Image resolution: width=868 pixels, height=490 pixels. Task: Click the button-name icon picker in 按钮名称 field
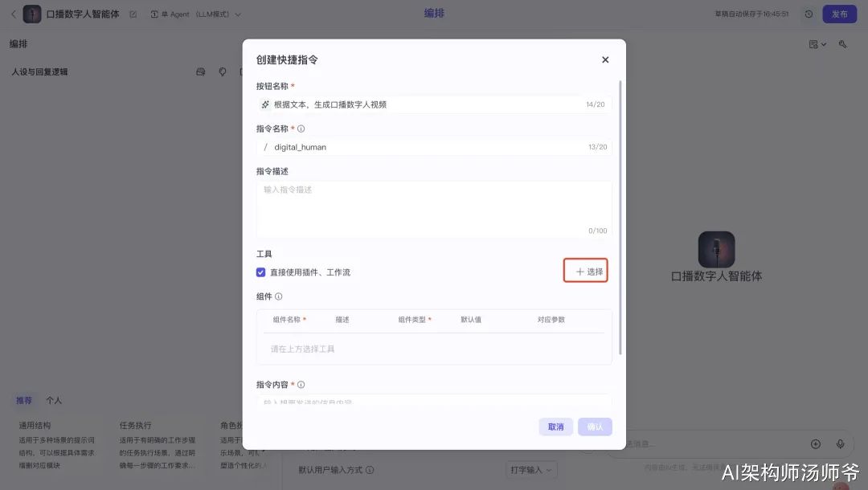coord(265,104)
